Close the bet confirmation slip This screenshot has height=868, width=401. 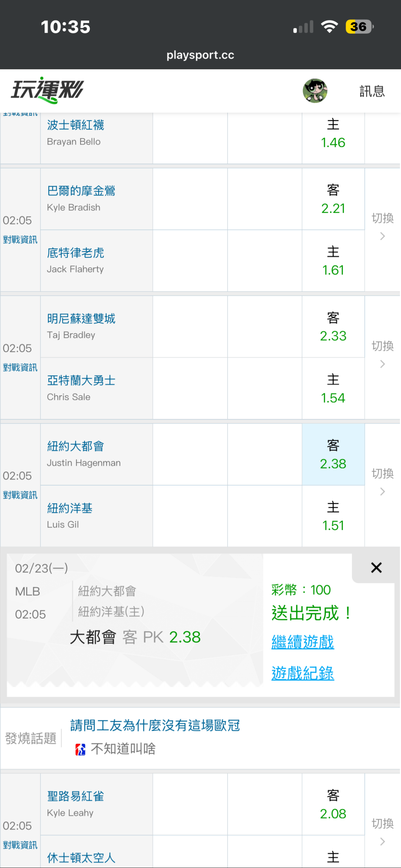pos(376,568)
